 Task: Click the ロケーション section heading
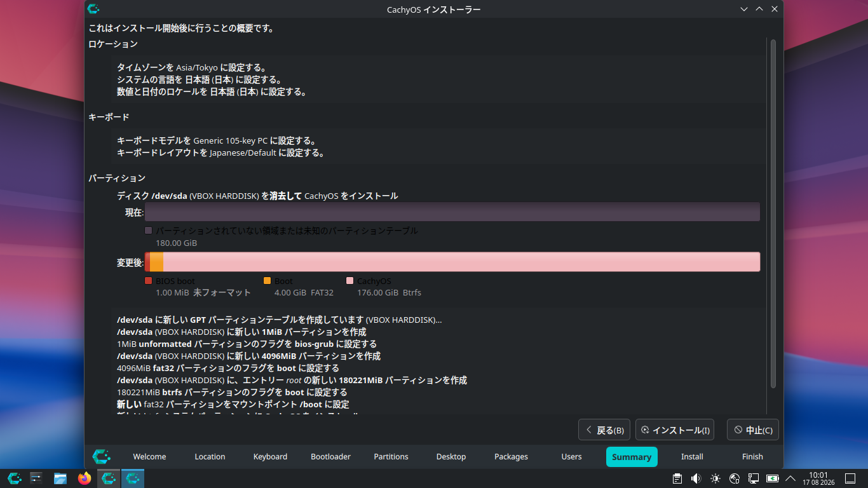[113, 44]
